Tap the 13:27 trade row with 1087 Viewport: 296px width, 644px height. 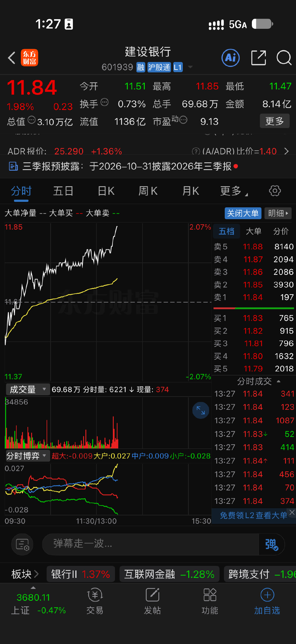254,420
